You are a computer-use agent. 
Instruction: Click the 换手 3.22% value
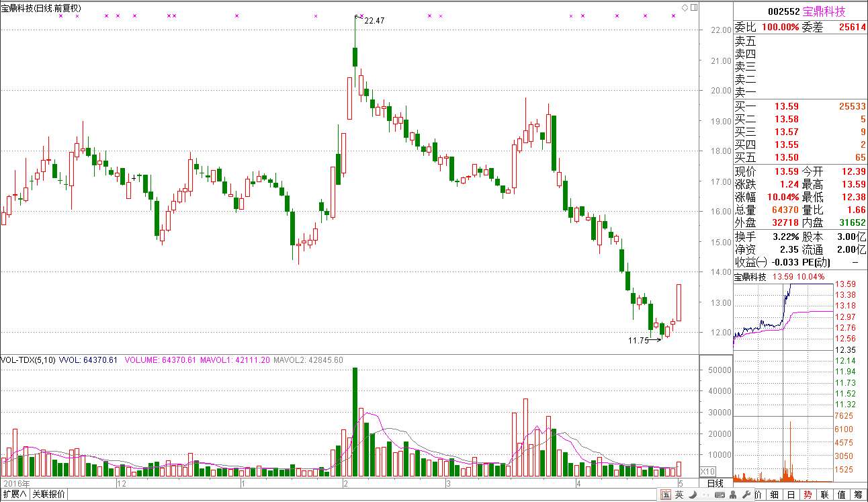tap(785, 237)
